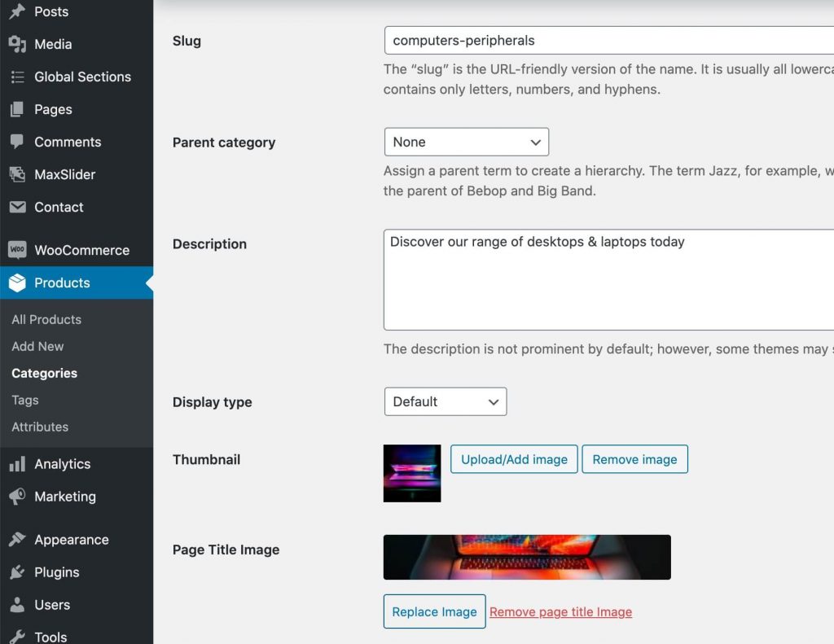The width and height of the screenshot is (834, 644).
Task: Switch to the All Products menu item
Action: pyautogui.click(x=46, y=319)
